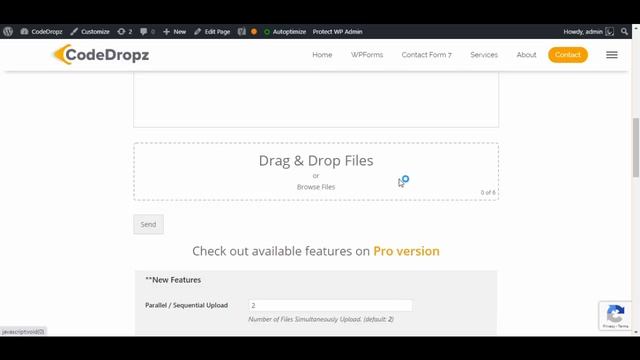Click the CodeDropz logo
Viewport: 640px width, 360px height.
click(101, 55)
